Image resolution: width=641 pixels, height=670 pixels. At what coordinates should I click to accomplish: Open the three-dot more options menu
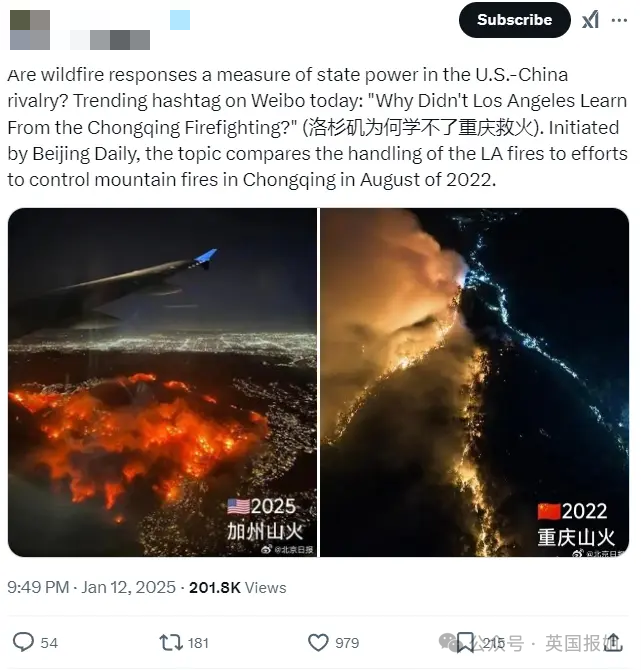[x=619, y=20]
